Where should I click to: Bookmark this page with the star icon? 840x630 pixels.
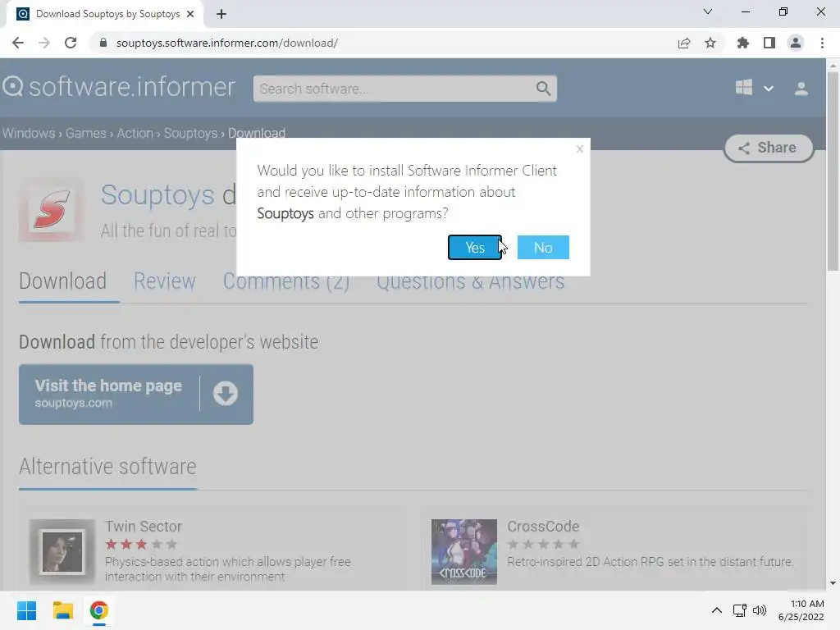click(710, 43)
